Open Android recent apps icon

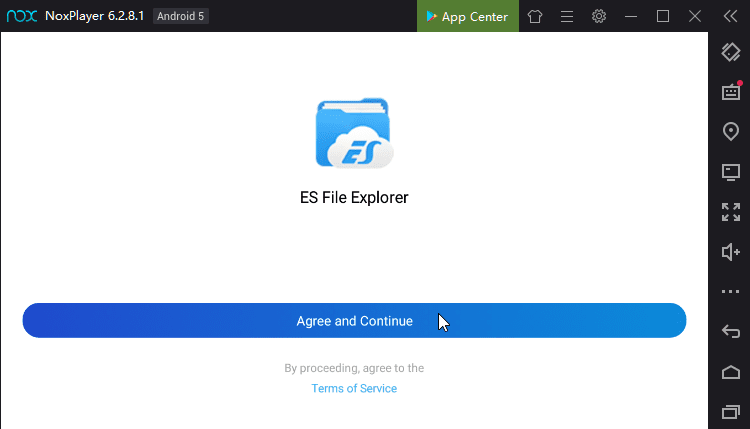(x=730, y=412)
